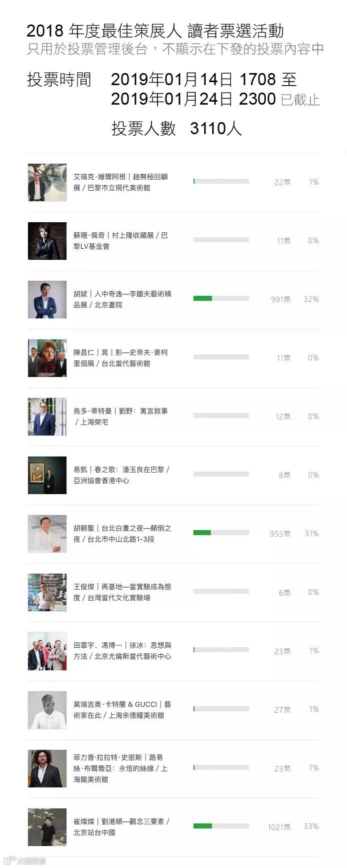Click the 投票人數 3110人 total
347x868 pixels.
click(176, 129)
